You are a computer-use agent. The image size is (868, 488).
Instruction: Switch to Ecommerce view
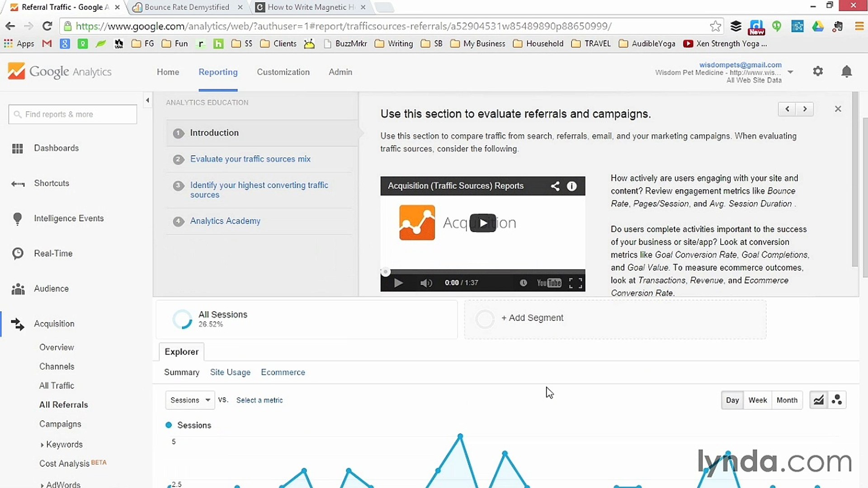pos(283,372)
